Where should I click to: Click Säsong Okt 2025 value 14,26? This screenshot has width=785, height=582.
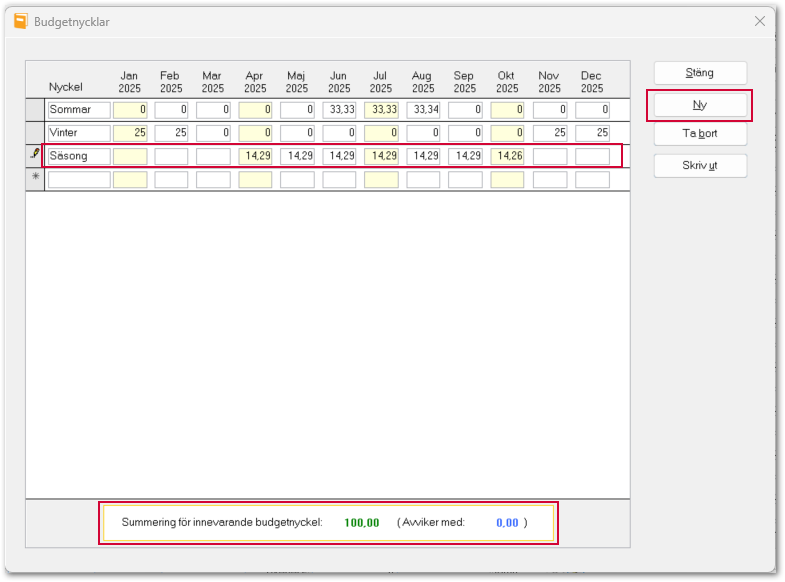coord(507,156)
